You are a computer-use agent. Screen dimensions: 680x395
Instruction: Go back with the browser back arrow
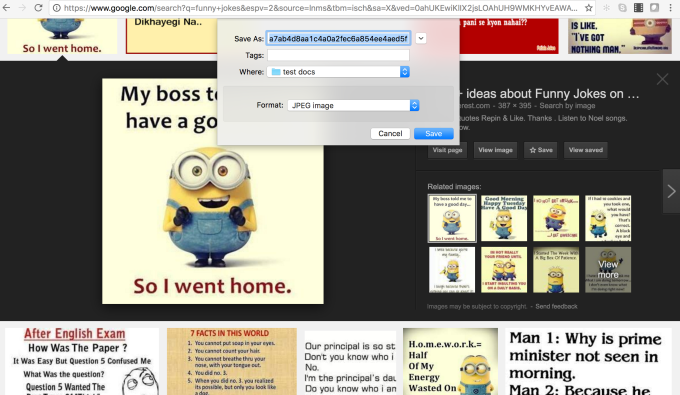tap(7, 8)
